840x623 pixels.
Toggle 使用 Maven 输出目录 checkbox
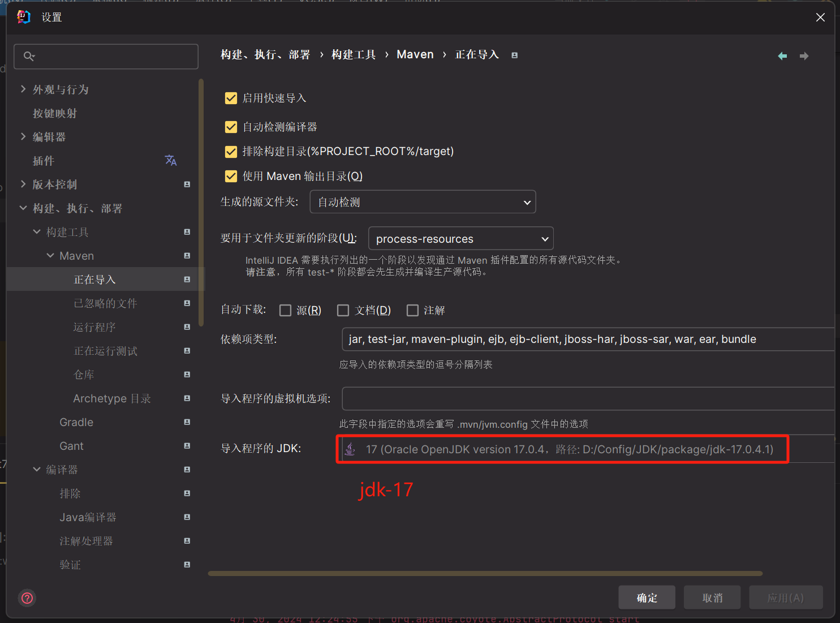[x=231, y=176]
